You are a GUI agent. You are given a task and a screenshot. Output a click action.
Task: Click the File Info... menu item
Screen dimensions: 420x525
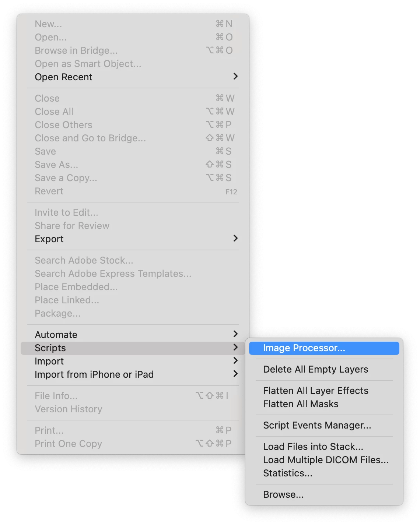[133, 396]
